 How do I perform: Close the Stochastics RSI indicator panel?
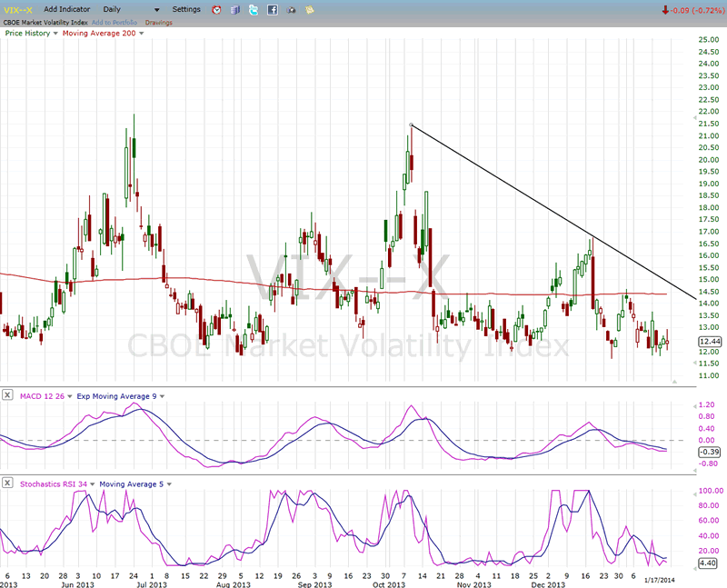coord(7,483)
